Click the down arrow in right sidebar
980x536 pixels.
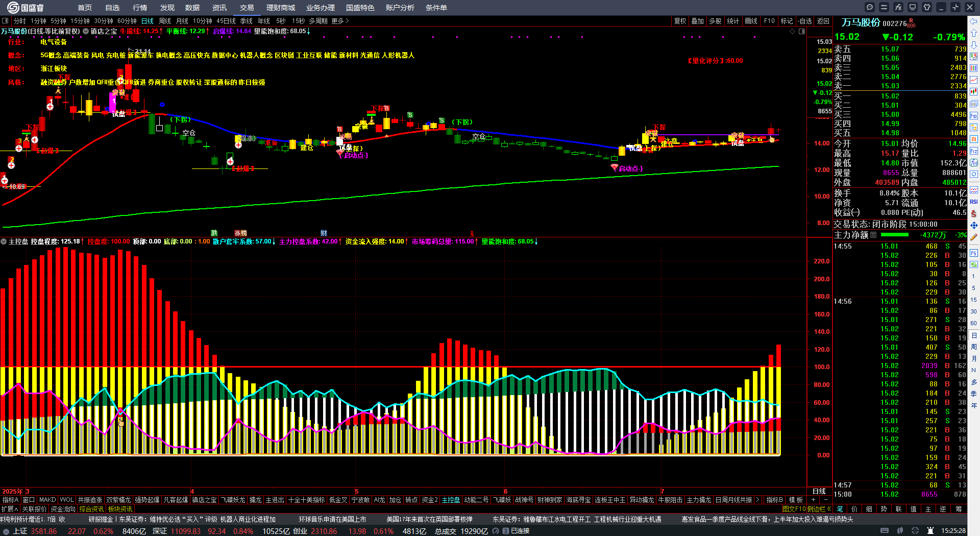point(974,44)
